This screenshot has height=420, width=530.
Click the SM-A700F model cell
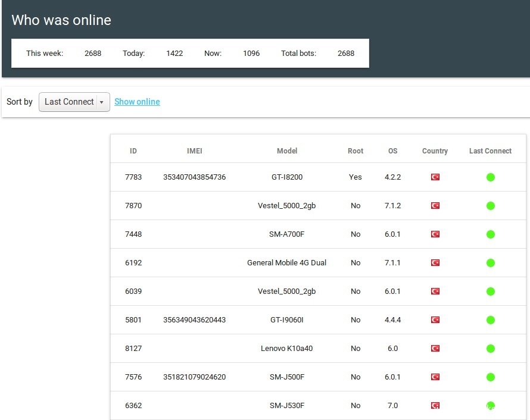click(x=286, y=234)
